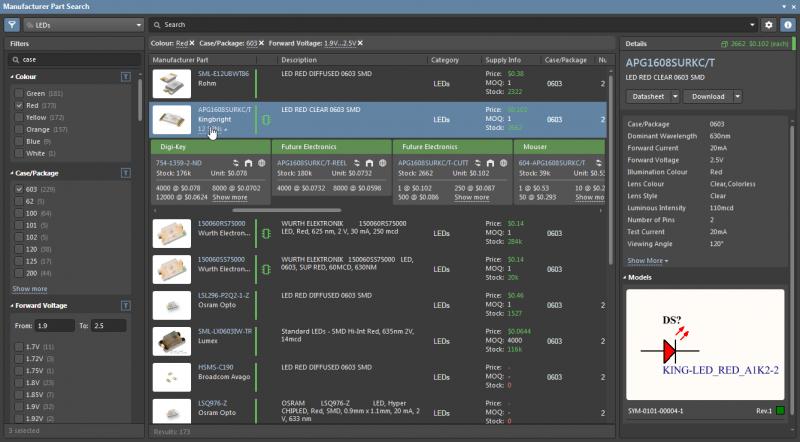Image resolution: width=800 pixels, height=442 pixels.
Task: Clear the Forward Voltage filter chip
Action: click(x=360, y=43)
